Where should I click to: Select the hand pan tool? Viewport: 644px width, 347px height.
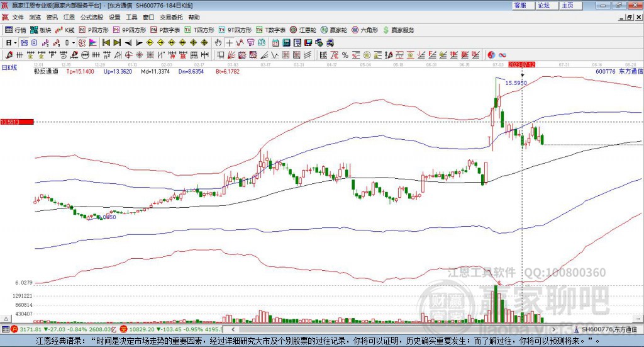(x=218, y=43)
